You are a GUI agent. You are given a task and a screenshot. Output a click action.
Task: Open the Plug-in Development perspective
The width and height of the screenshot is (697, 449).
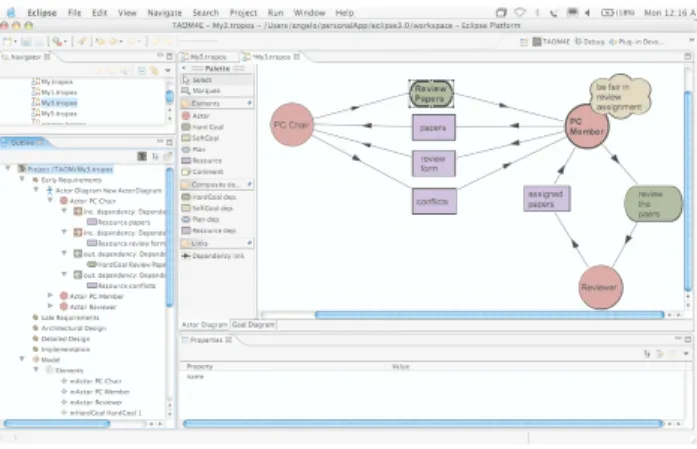coord(636,42)
